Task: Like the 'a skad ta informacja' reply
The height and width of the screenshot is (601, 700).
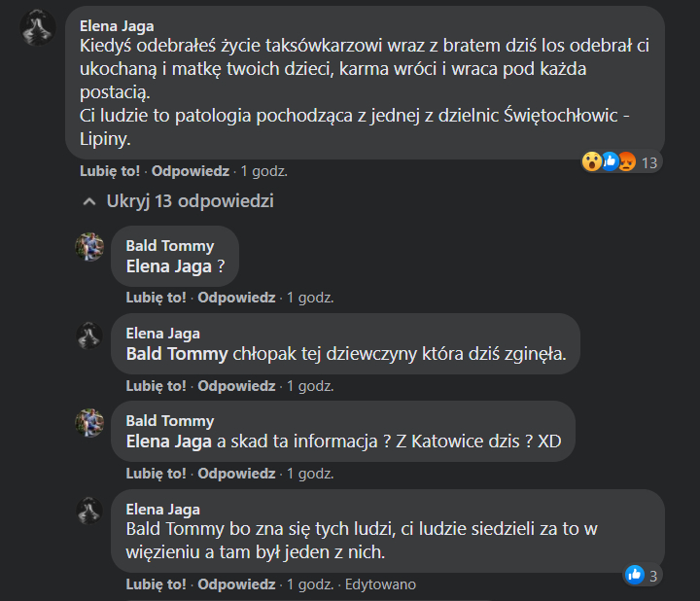Action: (156, 474)
